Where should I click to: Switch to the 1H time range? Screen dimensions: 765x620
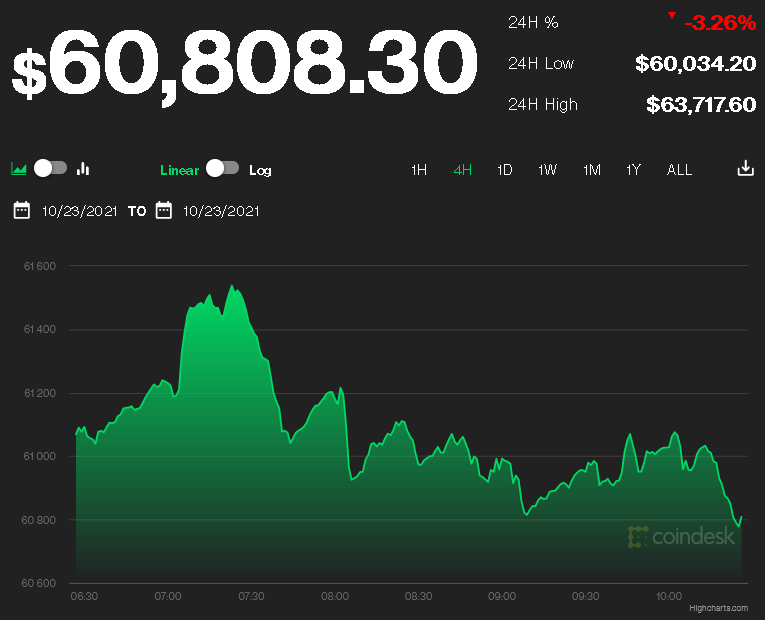point(419,170)
